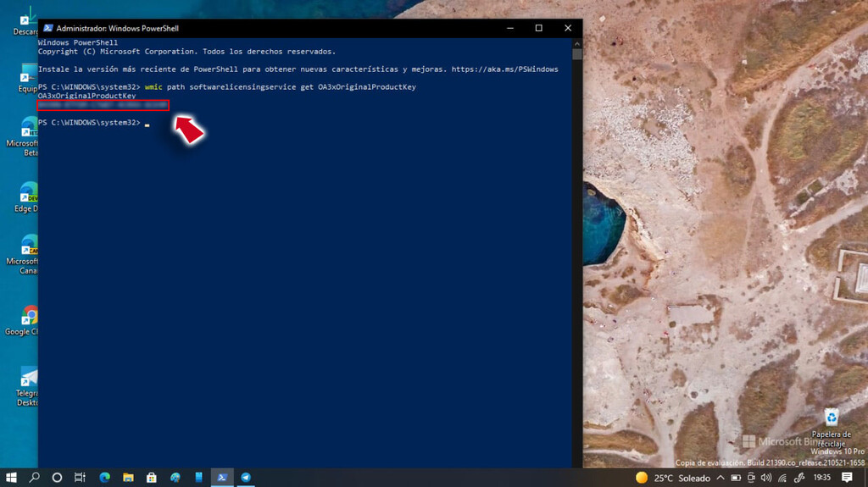The width and height of the screenshot is (868, 487).
Task: Open the 25°C Soleado weather widget
Action: (674, 478)
